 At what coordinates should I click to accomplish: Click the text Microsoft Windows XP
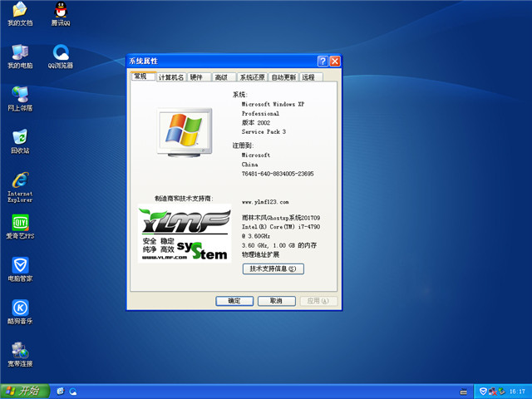273,104
